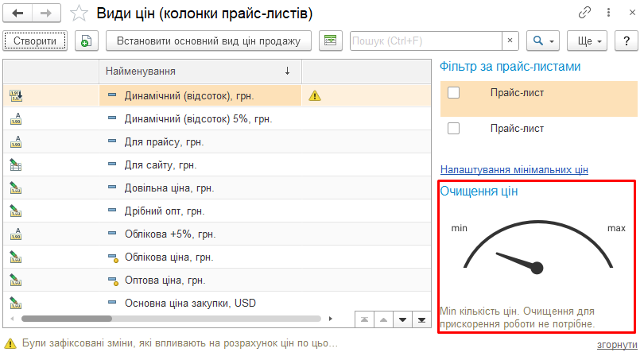Click the warning icon in the status message
The image size is (644, 356).
(10, 343)
